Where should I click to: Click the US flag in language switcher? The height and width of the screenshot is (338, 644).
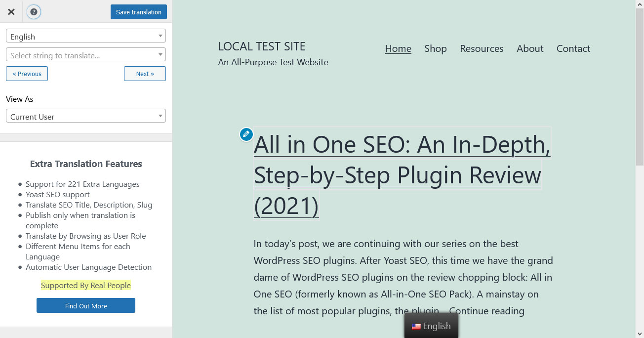click(416, 327)
